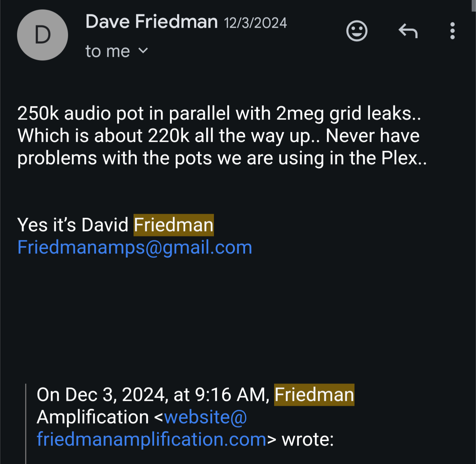Click the word 'Plex' in the message

pos(399,158)
